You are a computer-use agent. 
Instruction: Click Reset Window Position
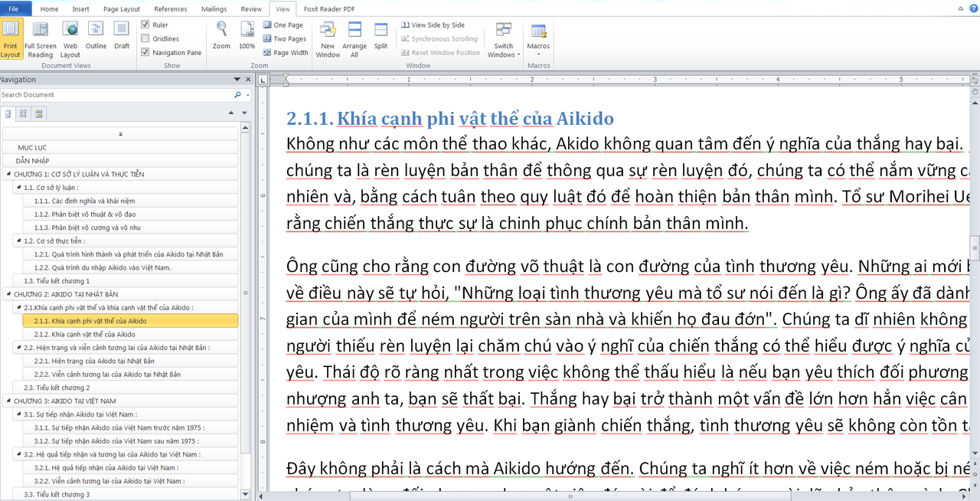(440, 53)
